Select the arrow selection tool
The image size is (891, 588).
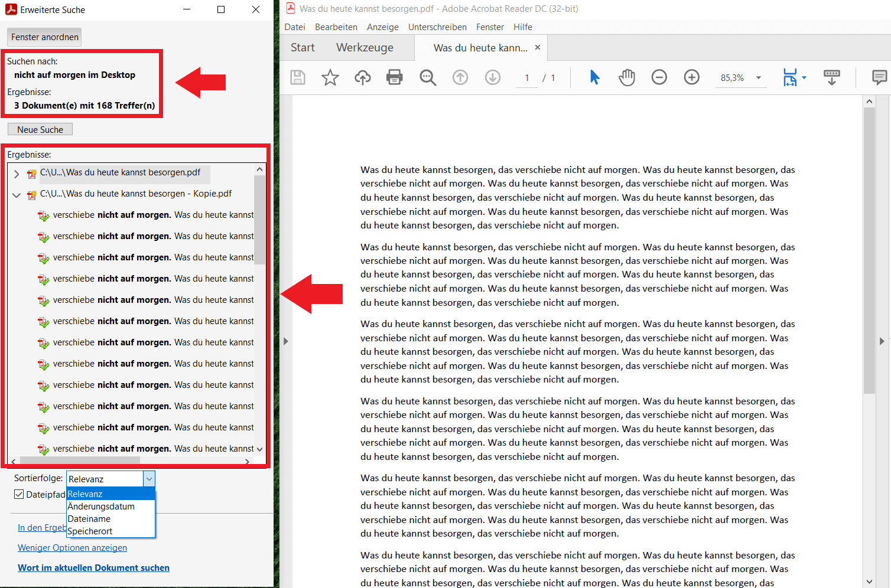594,77
